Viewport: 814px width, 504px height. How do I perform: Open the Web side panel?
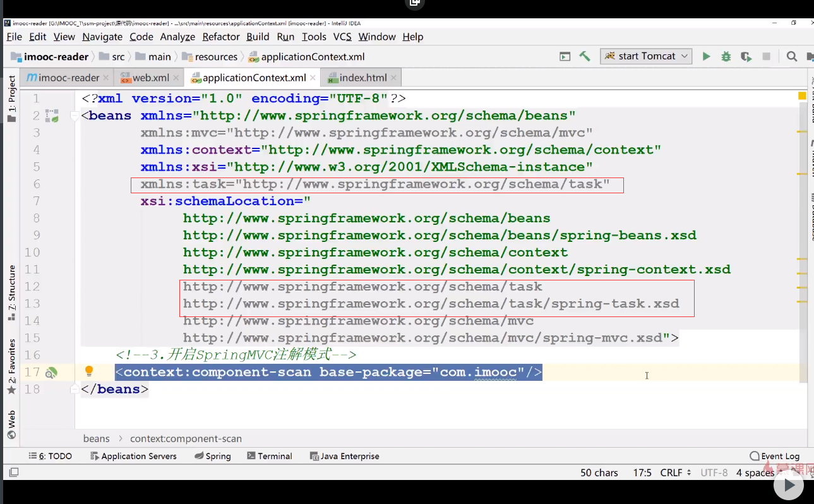pyautogui.click(x=11, y=424)
